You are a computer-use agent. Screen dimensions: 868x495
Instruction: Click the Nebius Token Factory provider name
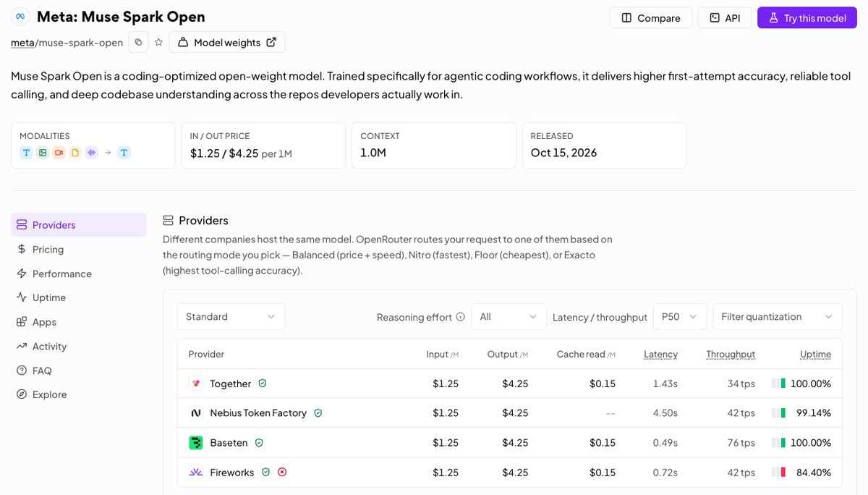coord(258,412)
